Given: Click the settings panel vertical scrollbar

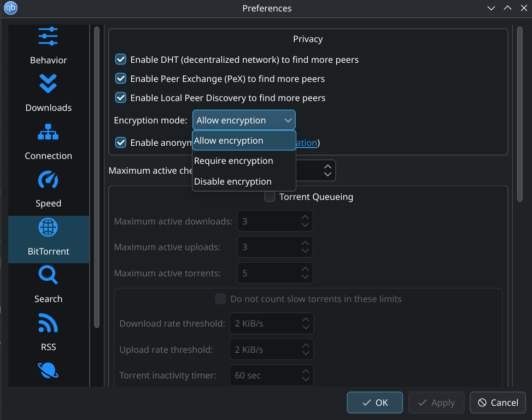Looking at the screenshot, I should (519, 114).
